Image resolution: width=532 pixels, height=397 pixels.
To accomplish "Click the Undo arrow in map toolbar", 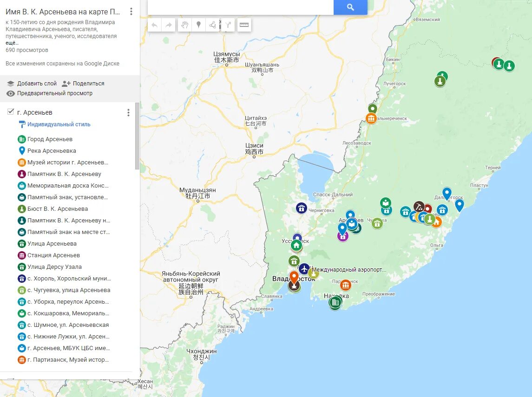I will pyautogui.click(x=155, y=25).
